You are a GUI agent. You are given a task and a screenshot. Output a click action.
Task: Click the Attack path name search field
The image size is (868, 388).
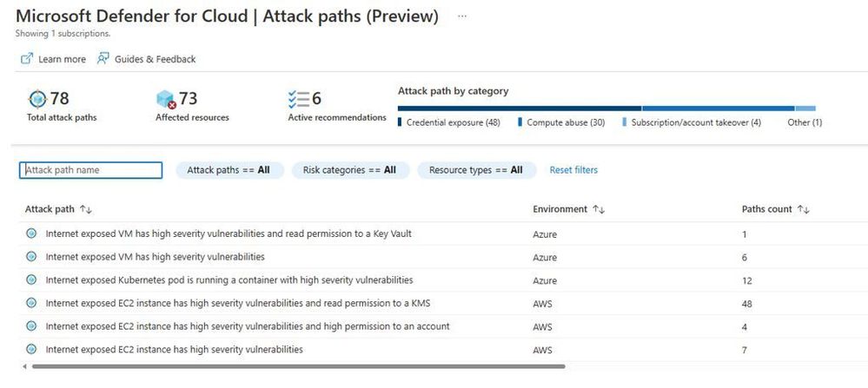[x=91, y=170]
